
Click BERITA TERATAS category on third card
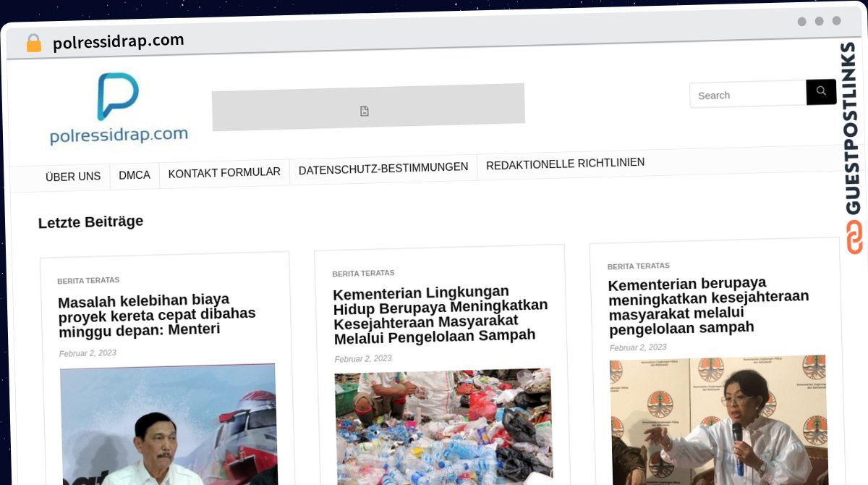click(639, 266)
